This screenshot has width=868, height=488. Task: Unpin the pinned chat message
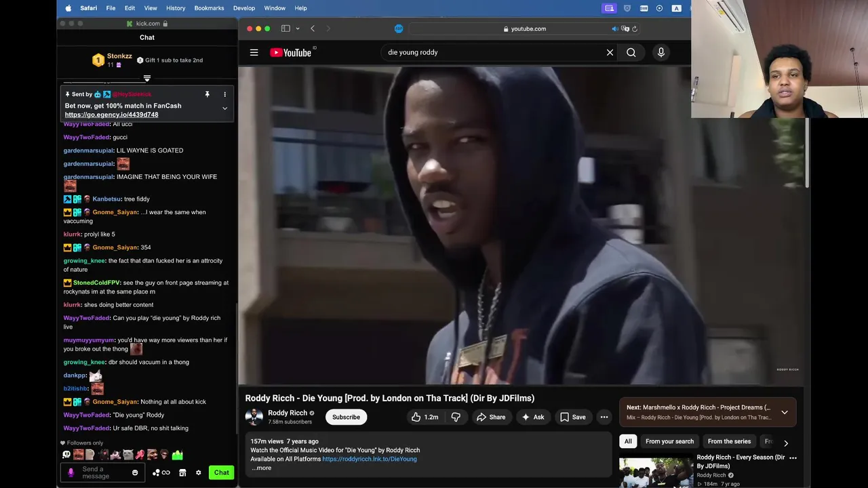tap(208, 94)
